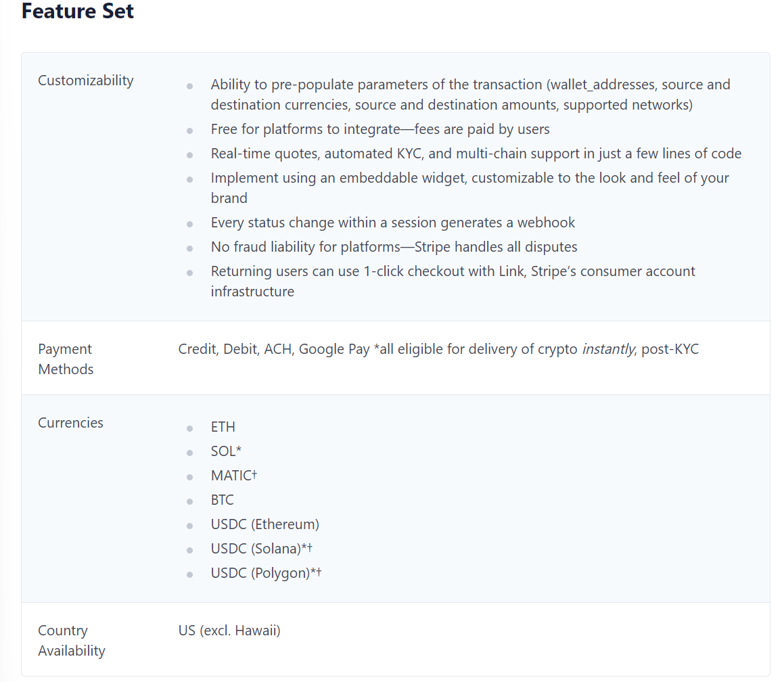The image size is (784, 682).
Task: Select the Country Availability row label
Action: point(71,641)
